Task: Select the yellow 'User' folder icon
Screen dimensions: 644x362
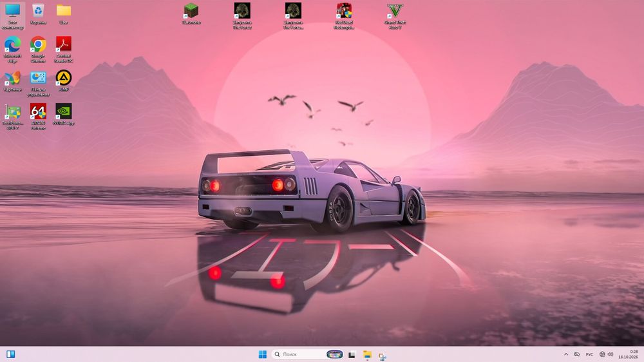Action: pos(64,14)
